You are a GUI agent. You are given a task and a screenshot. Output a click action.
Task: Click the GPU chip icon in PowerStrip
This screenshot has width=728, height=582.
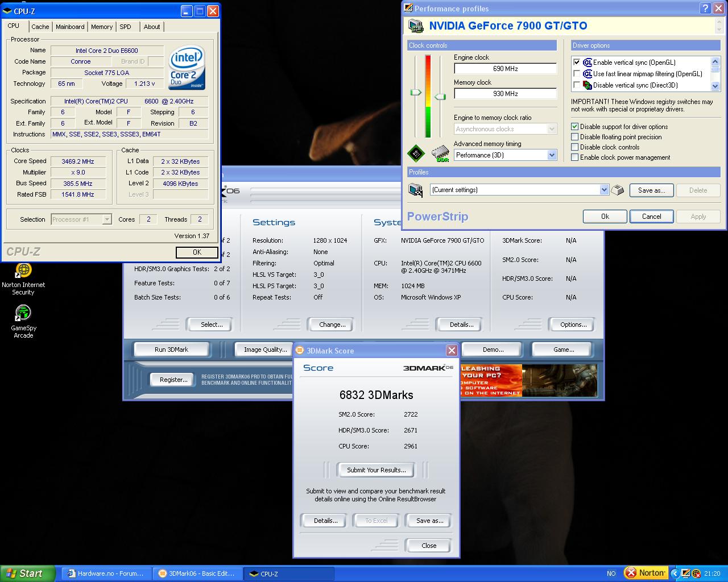click(x=416, y=153)
